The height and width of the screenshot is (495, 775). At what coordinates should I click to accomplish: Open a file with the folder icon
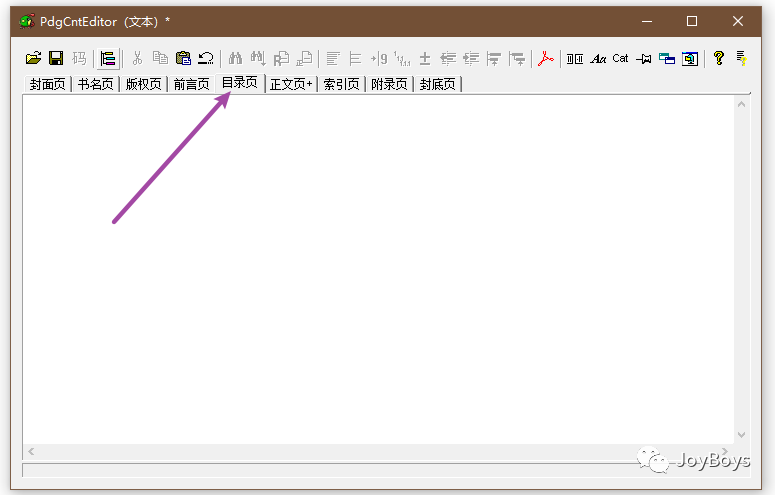[x=34, y=58]
